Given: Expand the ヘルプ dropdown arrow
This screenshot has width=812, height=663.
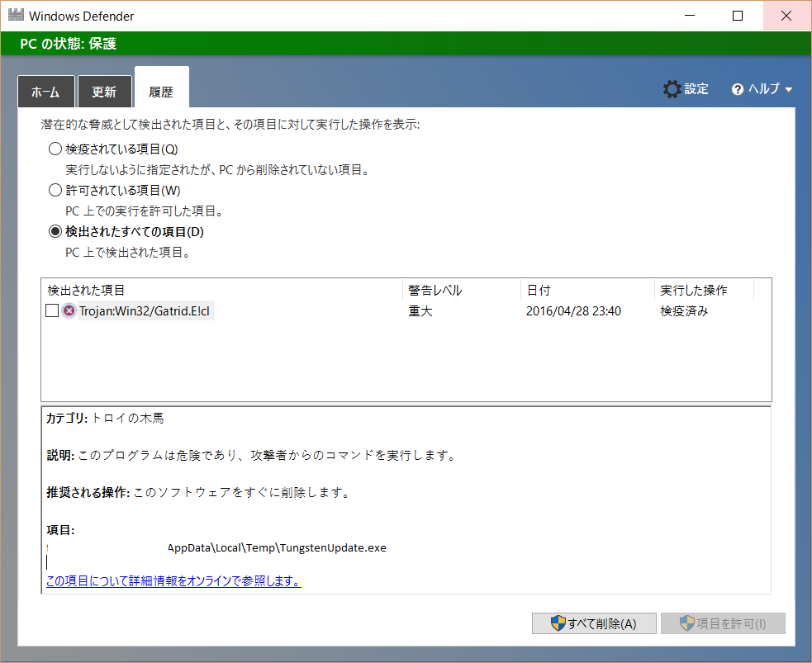Looking at the screenshot, I should 789,89.
